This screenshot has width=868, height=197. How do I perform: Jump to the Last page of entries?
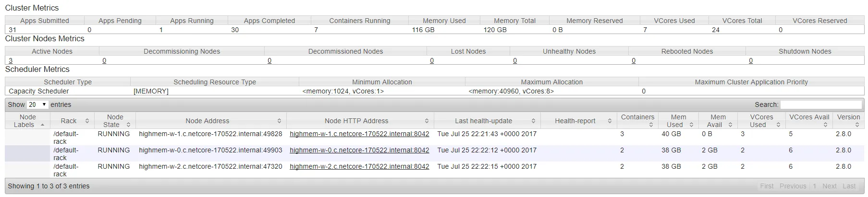tap(849, 186)
